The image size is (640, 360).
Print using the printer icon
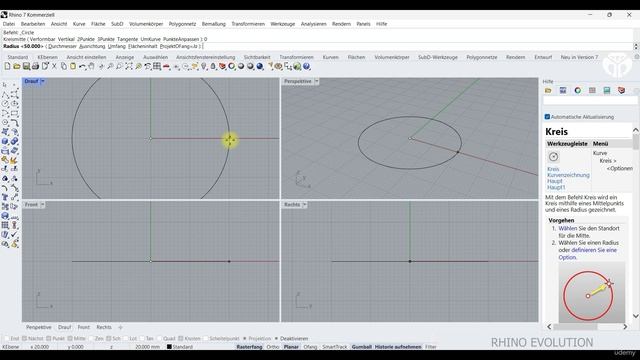(x=36, y=66)
